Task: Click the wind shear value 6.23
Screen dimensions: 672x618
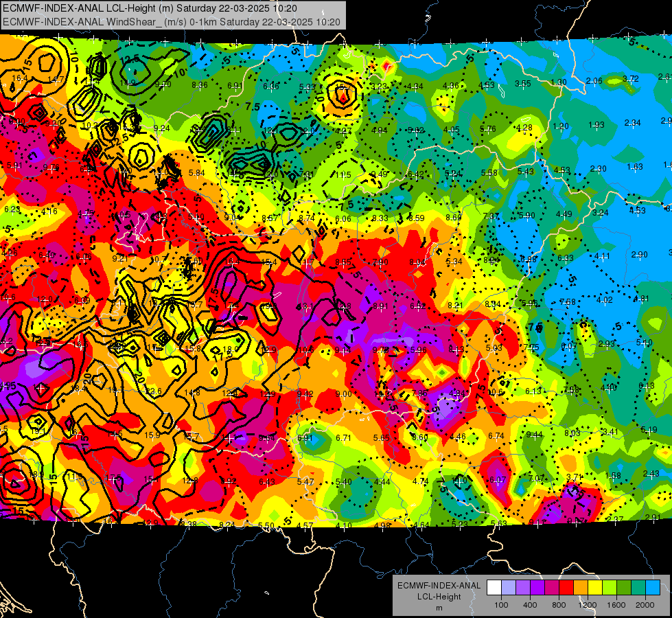Action: pyautogui.click(x=12, y=209)
